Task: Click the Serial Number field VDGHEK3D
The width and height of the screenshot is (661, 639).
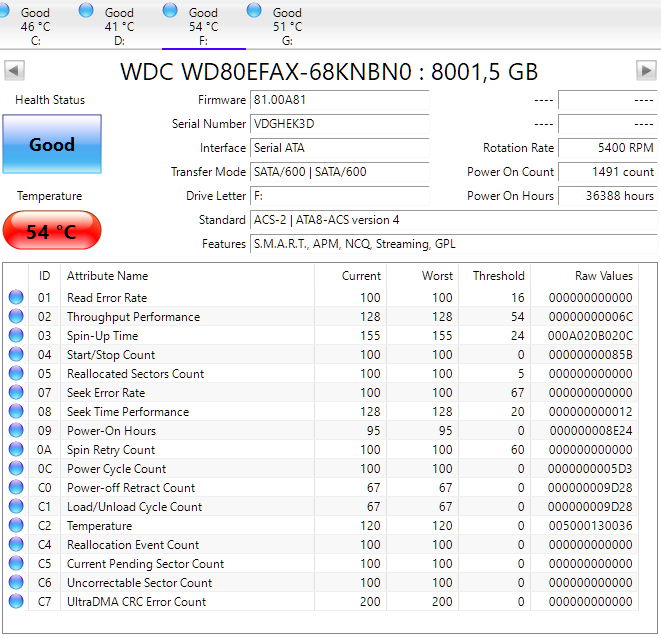Action: [339, 124]
